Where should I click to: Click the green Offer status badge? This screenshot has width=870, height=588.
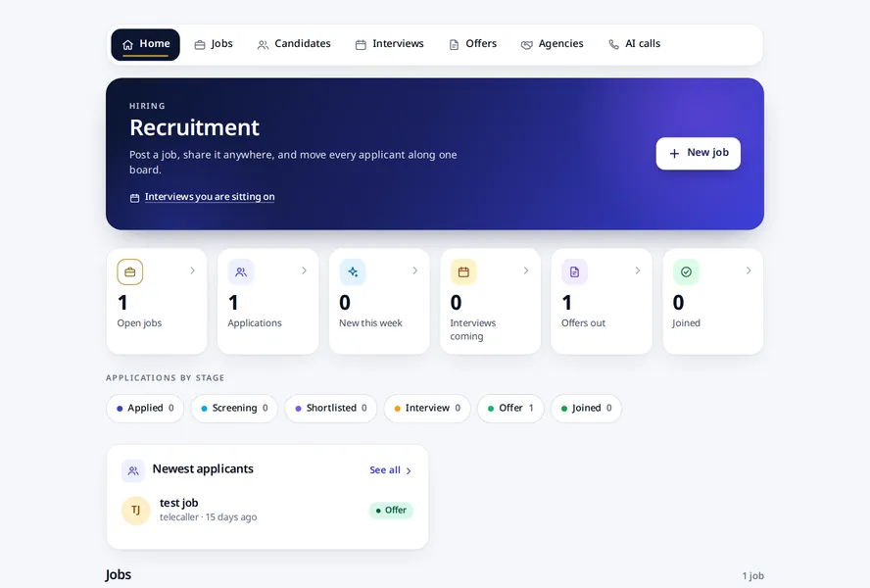coord(391,511)
